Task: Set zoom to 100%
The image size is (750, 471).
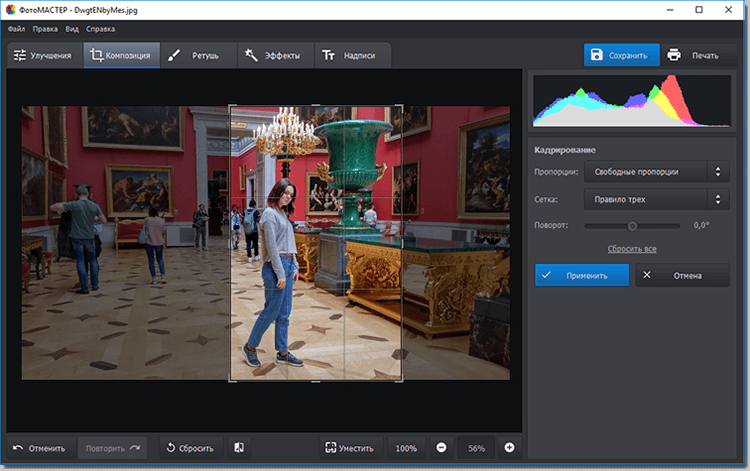Action: click(405, 448)
